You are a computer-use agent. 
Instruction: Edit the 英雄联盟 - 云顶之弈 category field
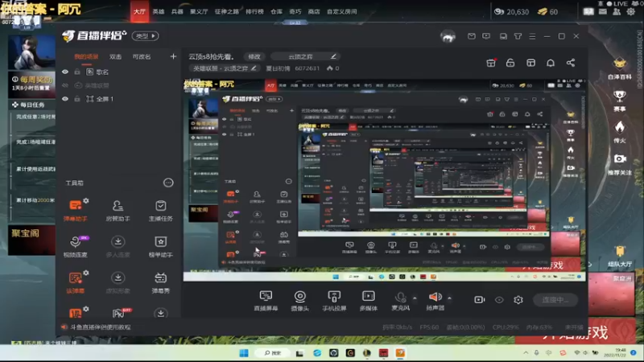(x=225, y=68)
